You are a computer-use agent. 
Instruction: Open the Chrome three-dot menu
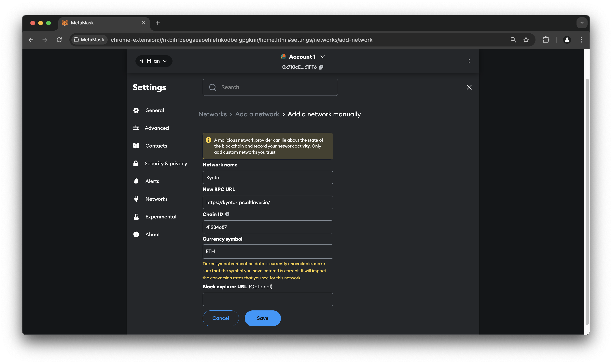(x=581, y=40)
